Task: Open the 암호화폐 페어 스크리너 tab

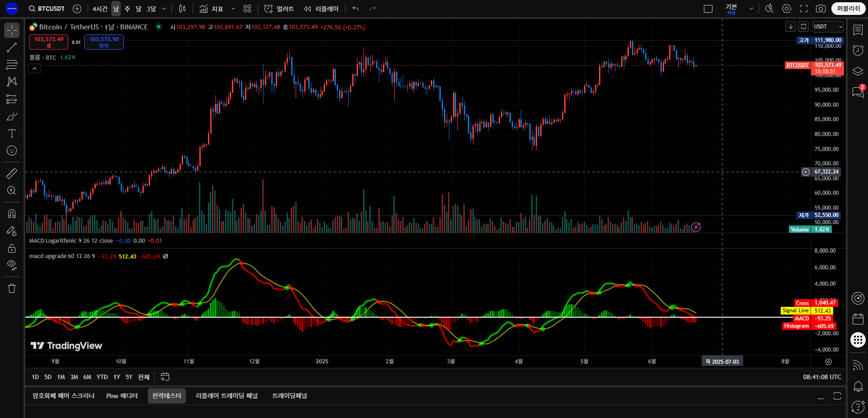Action: [63, 396]
